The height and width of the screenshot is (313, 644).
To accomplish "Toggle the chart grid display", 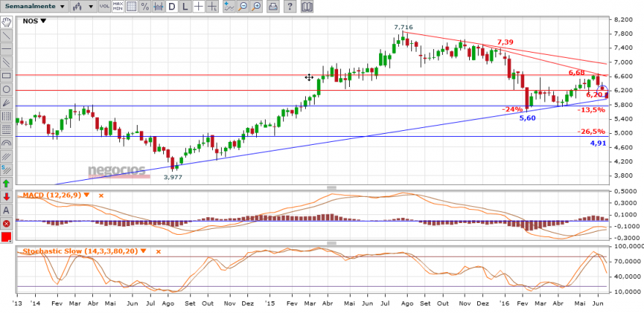I will (x=132, y=6).
